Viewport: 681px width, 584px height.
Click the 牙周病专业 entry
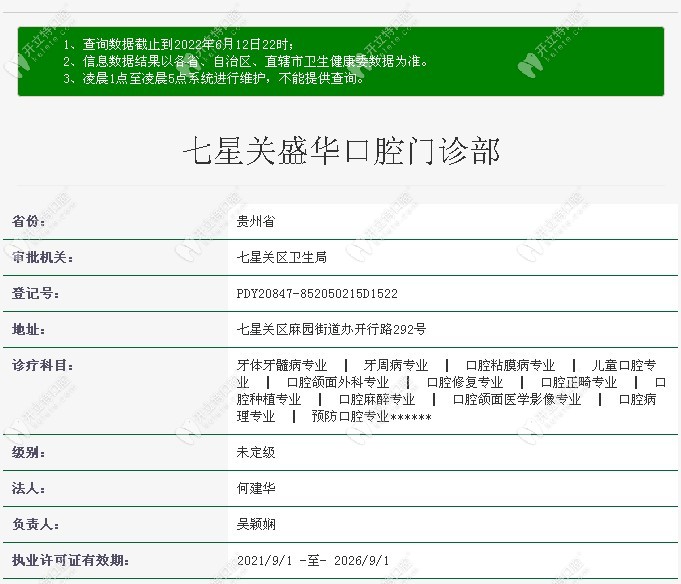pos(396,366)
